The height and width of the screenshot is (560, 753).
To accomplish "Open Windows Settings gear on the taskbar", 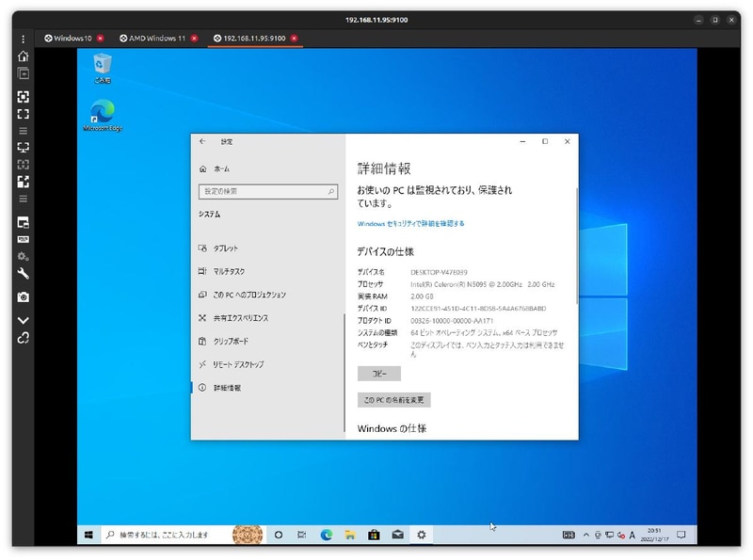I will click(x=422, y=532).
